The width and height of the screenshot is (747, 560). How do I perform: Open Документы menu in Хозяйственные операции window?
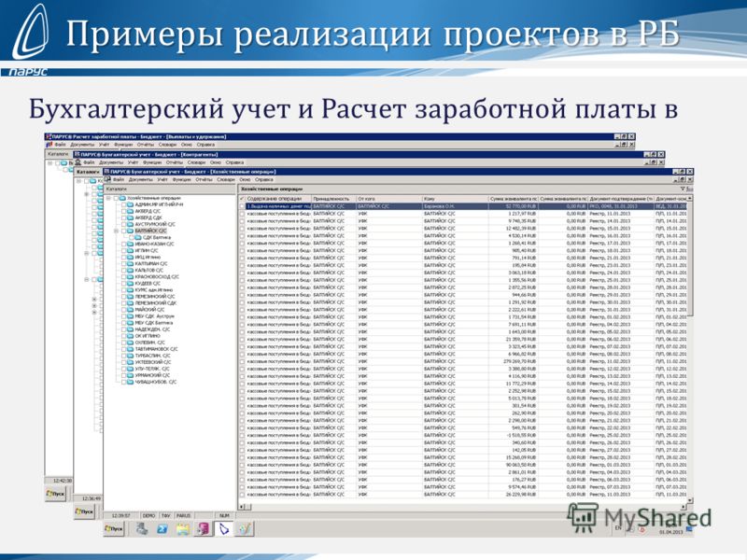point(140,180)
